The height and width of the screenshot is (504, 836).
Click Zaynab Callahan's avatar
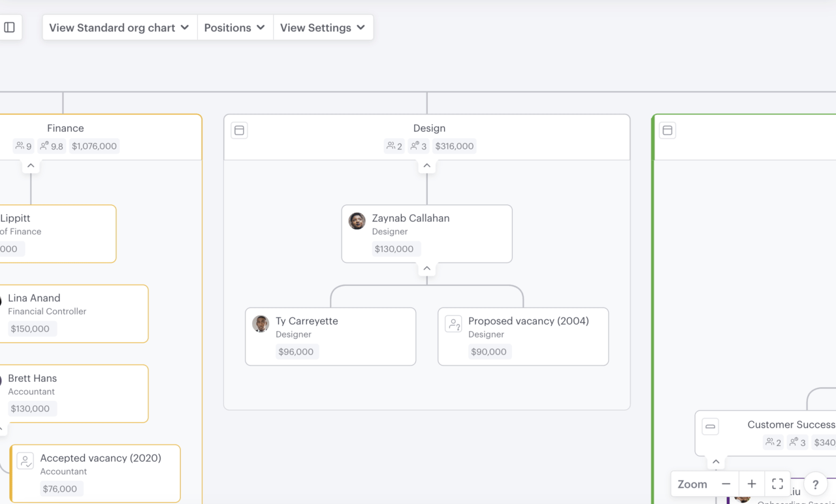coord(357,221)
